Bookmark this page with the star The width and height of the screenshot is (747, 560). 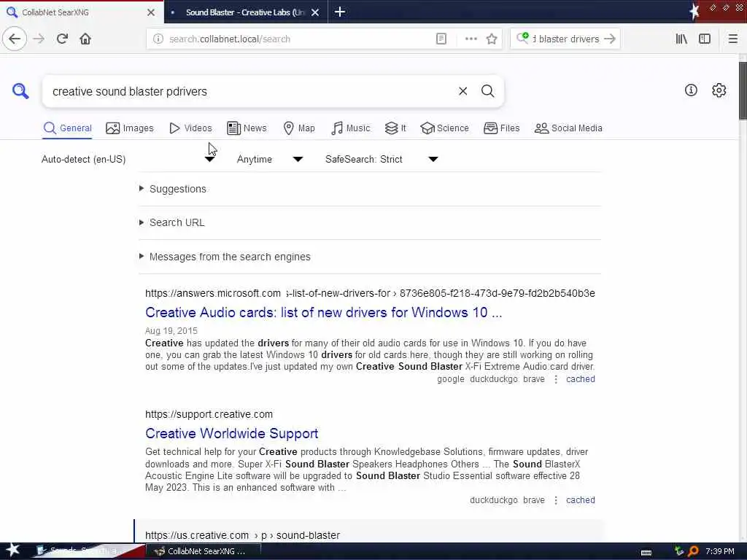[x=492, y=39]
